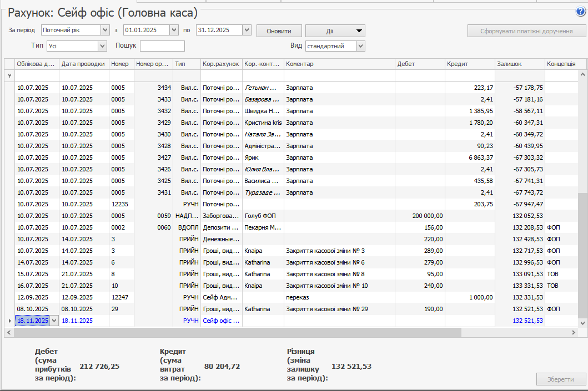588x391 pixels.
Task: Click the 'Зберегти' button
Action: (561, 379)
